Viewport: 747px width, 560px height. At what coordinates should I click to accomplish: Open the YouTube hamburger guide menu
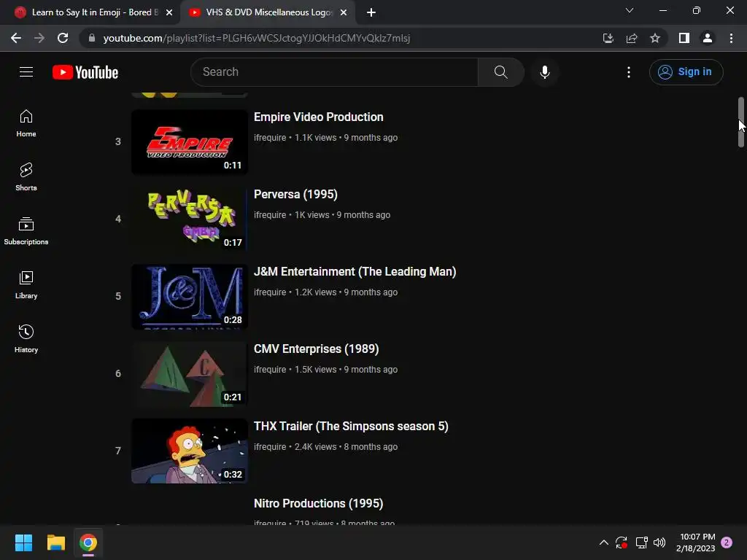point(26,72)
